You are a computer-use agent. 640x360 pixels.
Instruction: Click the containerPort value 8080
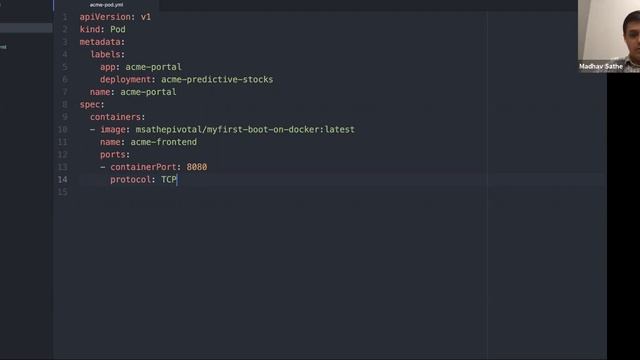197,167
